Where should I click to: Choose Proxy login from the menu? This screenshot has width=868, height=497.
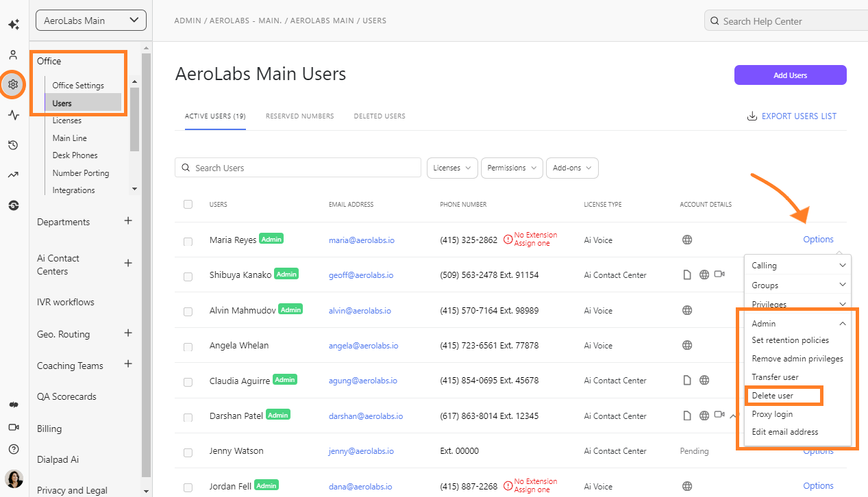point(772,414)
